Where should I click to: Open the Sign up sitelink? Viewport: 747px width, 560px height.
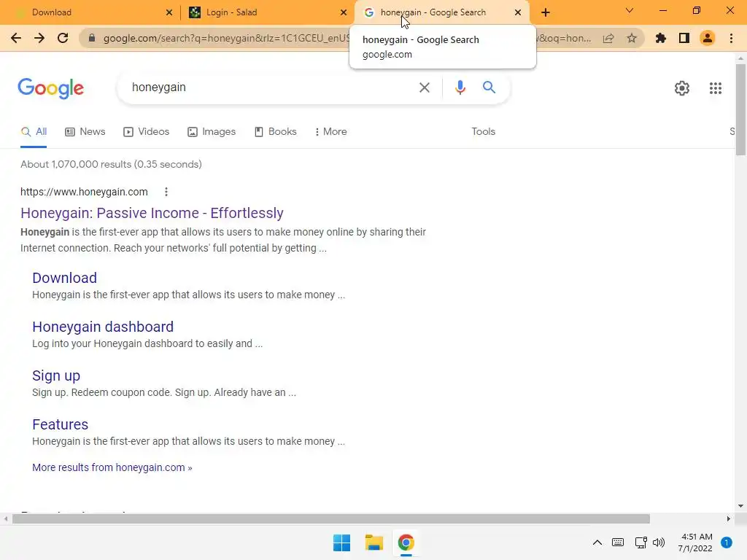coord(56,376)
